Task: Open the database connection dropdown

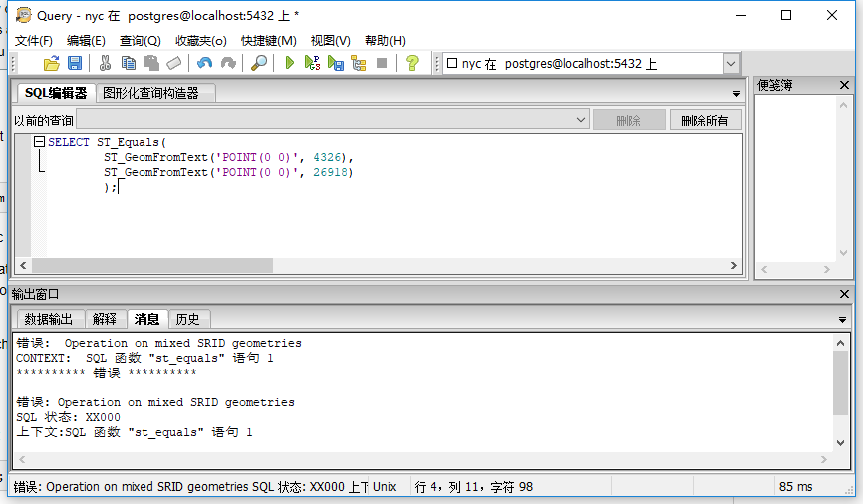Action: coord(730,64)
